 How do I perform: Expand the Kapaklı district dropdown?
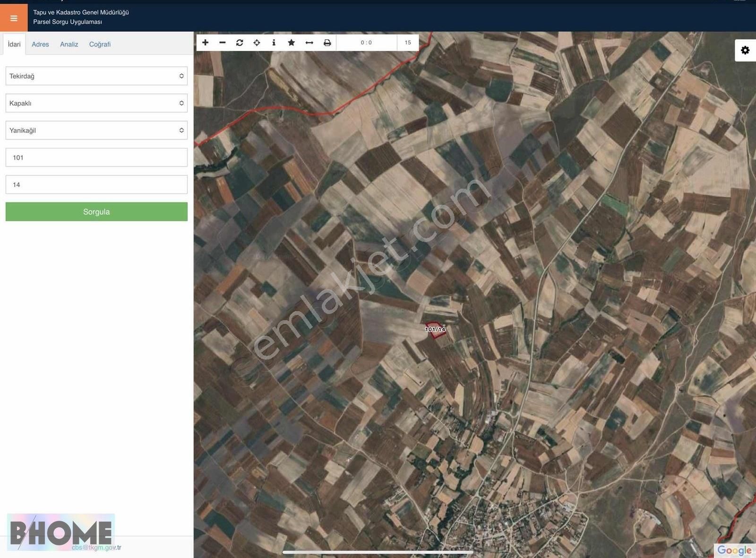click(96, 103)
